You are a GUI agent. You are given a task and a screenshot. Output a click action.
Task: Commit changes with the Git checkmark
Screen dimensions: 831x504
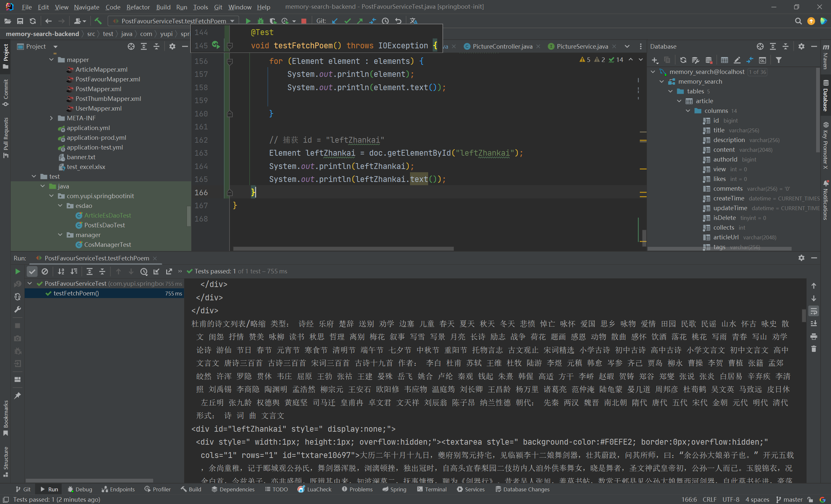[347, 21]
